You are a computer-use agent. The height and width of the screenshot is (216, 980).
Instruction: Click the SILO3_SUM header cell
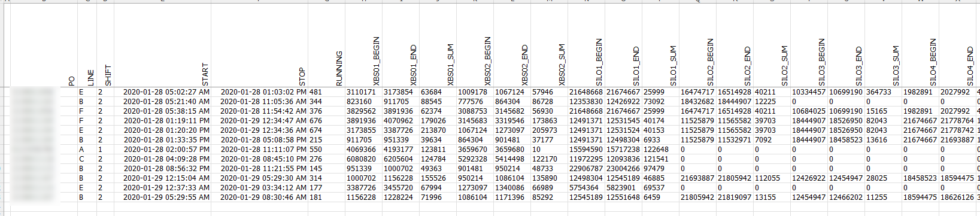pos(884,45)
